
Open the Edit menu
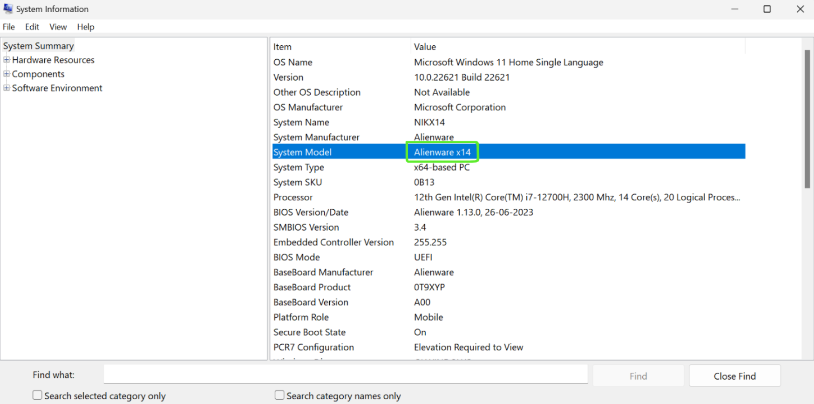(32, 27)
